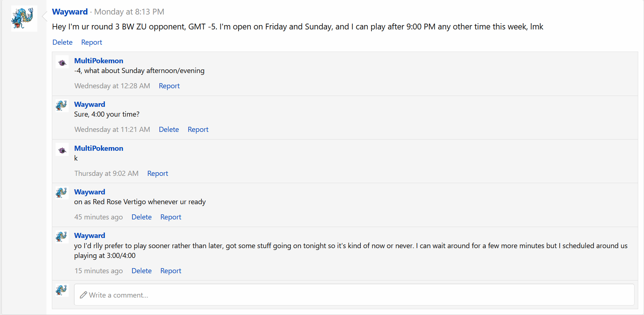This screenshot has width=644, height=315.
Task: Delete the main profile post
Action: click(x=62, y=42)
